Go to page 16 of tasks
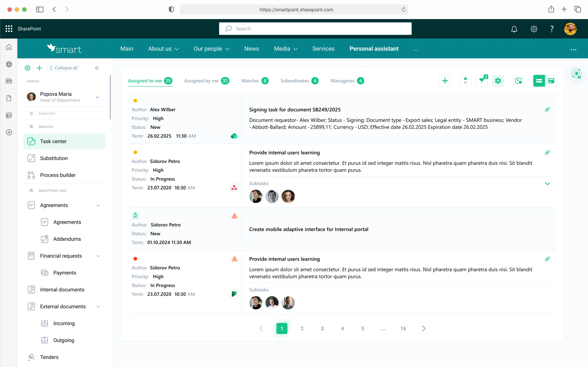 403,328
